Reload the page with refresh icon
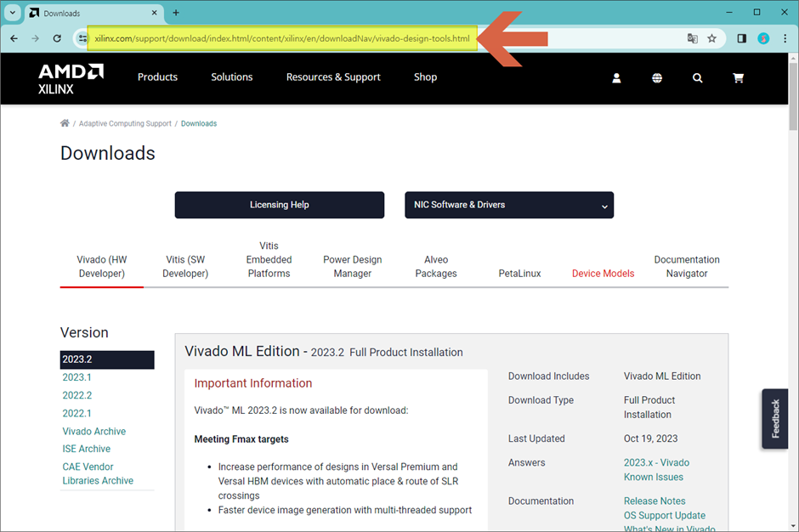The height and width of the screenshot is (532, 799). (57, 39)
